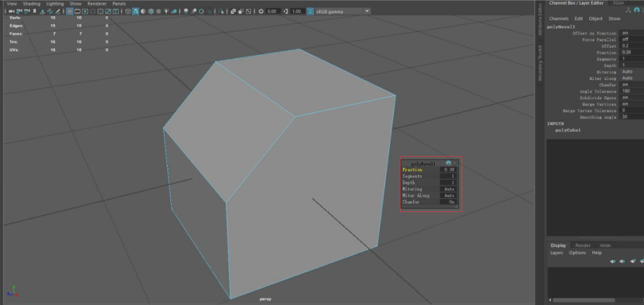The image size is (644, 305).
Task: Toggle the 2D Pan/Zoom icon
Action: (50, 11)
